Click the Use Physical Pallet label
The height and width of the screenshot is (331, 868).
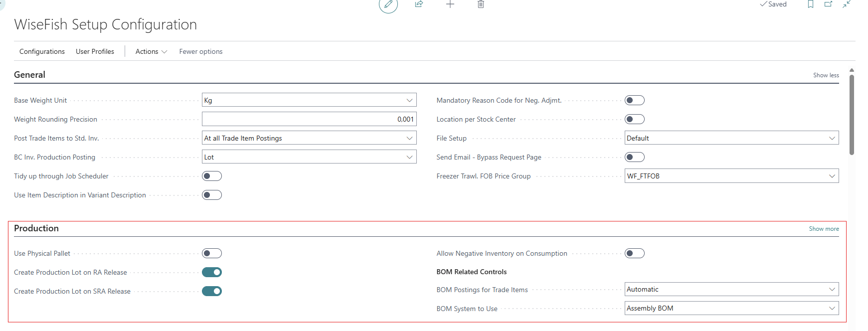[x=42, y=253]
